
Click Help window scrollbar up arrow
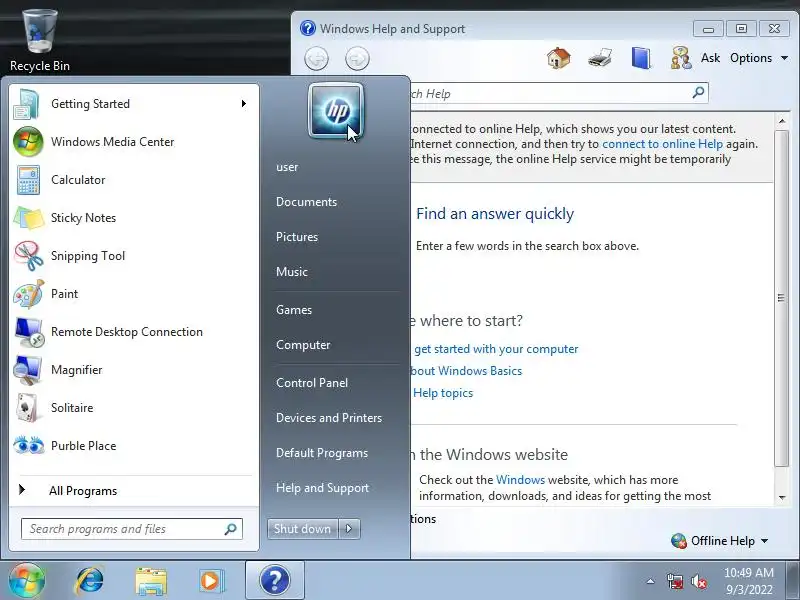click(782, 121)
